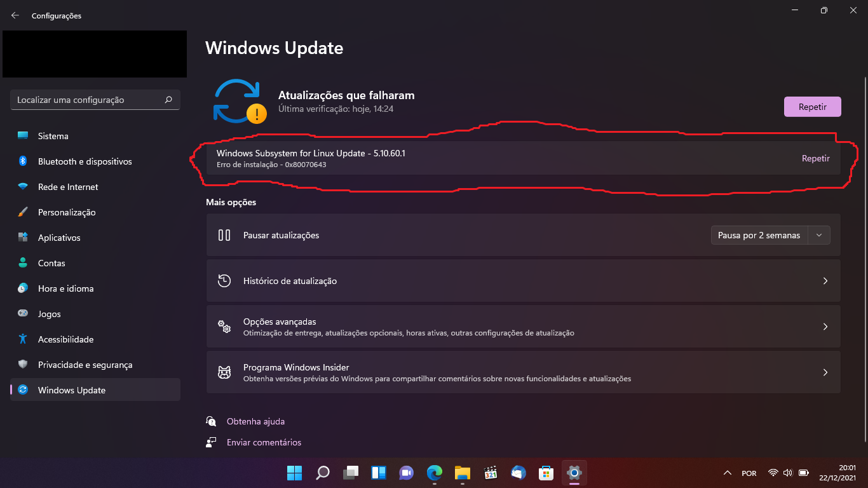Open the network, volume and battery flyout
This screenshot has height=488, width=868.
[x=788, y=473]
